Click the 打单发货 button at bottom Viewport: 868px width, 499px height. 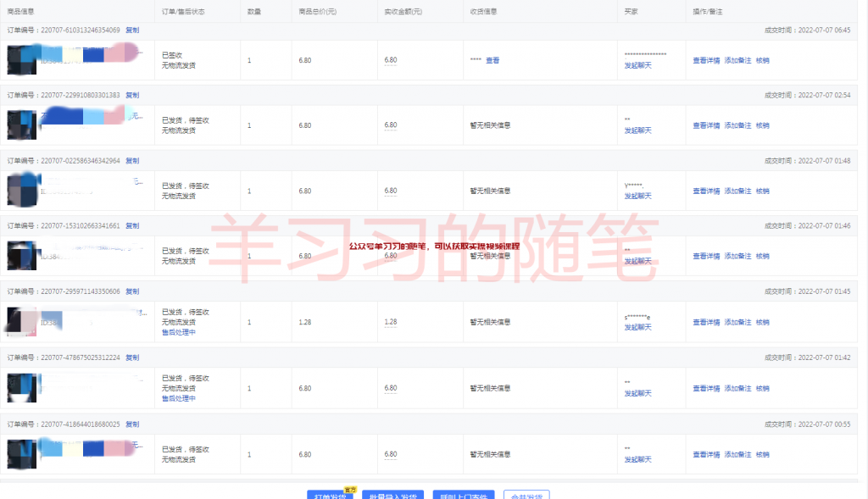click(x=331, y=495)
